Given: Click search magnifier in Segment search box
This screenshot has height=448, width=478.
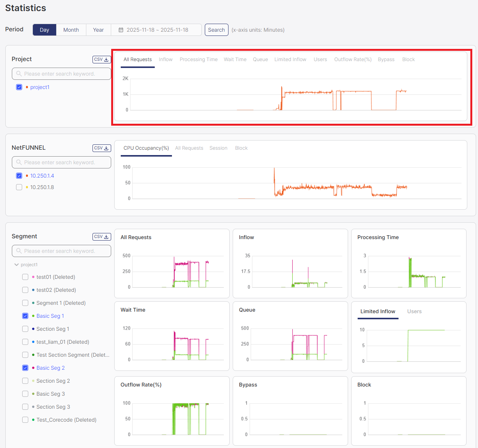Looking at the screenshot, I should pos(19,251).
